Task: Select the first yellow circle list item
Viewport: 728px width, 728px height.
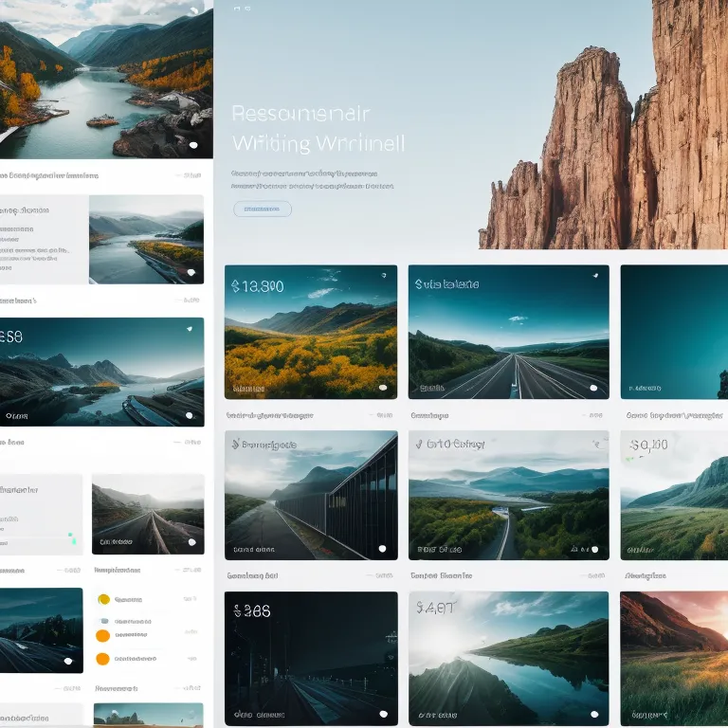Action: click(103, 599)
